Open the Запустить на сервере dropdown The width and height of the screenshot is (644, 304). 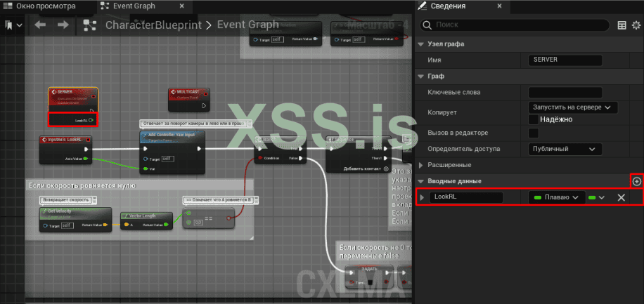(x=573, y=107)
